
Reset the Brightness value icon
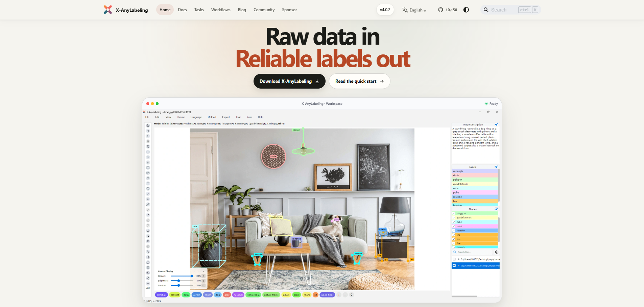tap(204, 281)
